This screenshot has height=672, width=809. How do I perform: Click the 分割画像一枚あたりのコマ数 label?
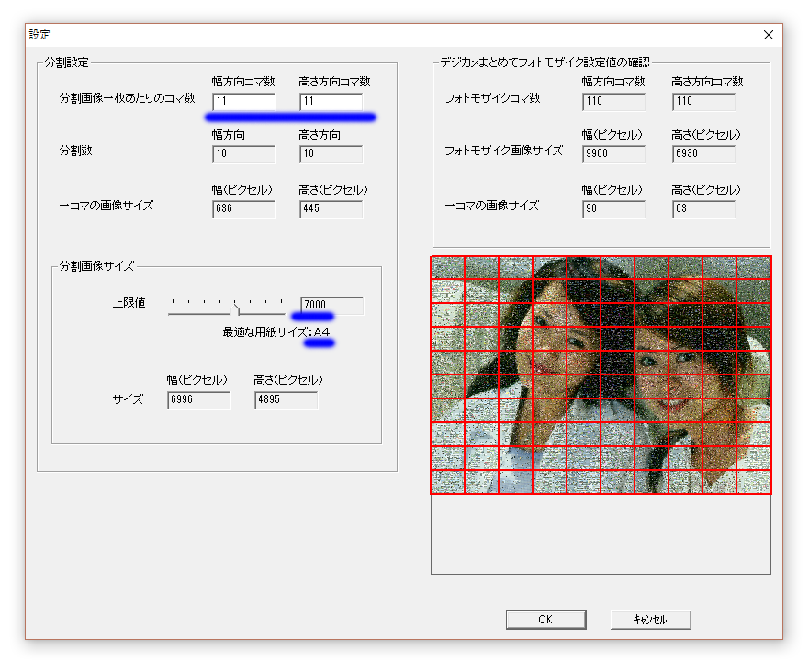tap(127, 98)
